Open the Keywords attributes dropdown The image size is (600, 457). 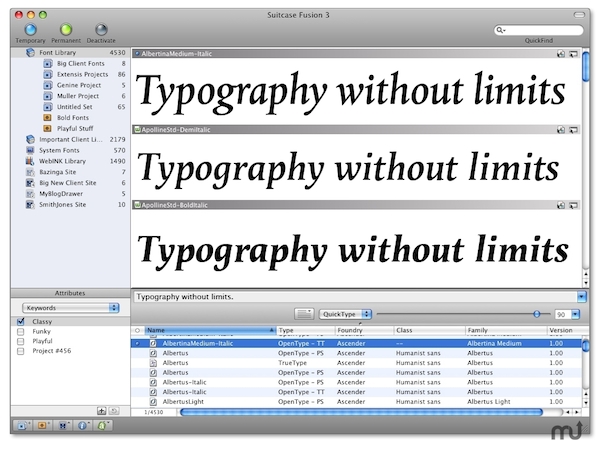click(x=71, y=308)
